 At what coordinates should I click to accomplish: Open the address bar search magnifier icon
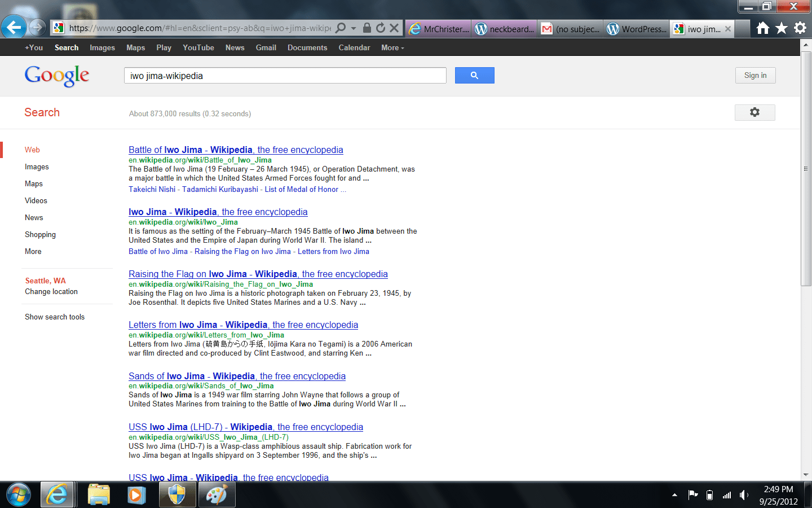point(341,28)
